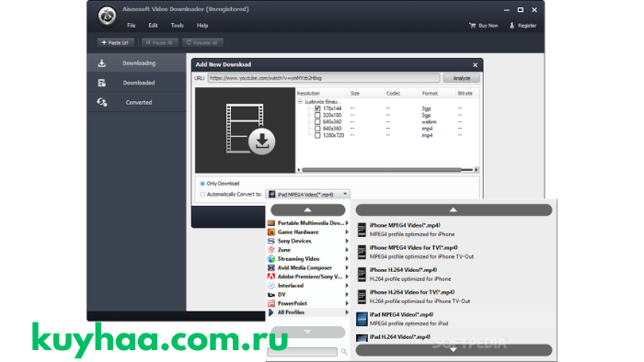Viewport: 644px width, 362px height.
Task: Switch to the Converted tab
Action: tap(137, 102)
